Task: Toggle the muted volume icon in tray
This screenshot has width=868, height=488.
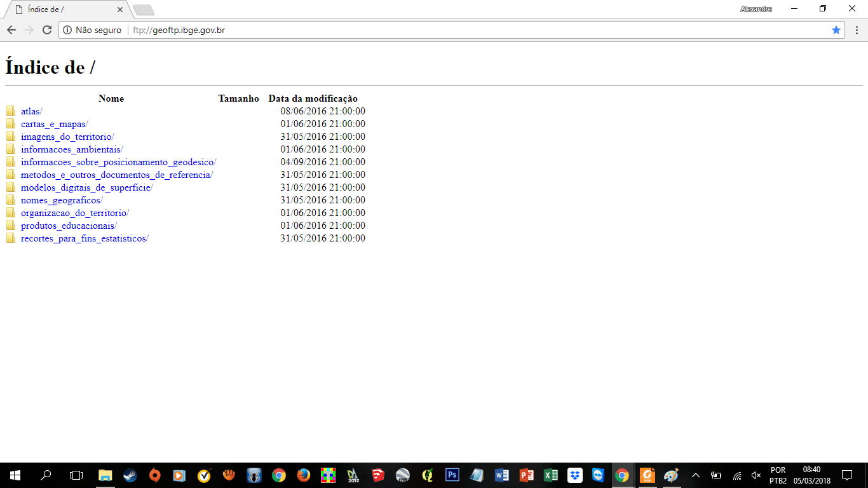Action: (x=756, y=475)
